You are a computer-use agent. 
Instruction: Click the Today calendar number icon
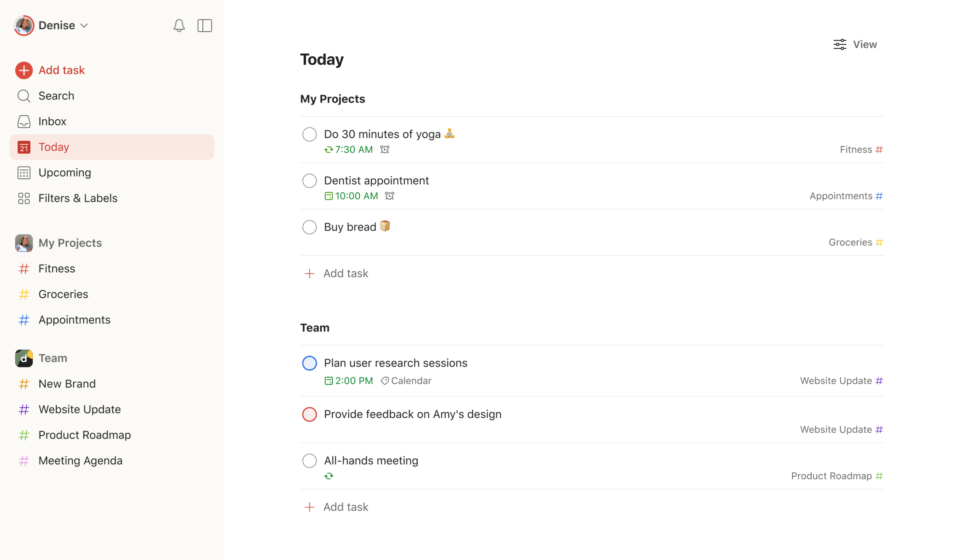click(x=24, y=147)
